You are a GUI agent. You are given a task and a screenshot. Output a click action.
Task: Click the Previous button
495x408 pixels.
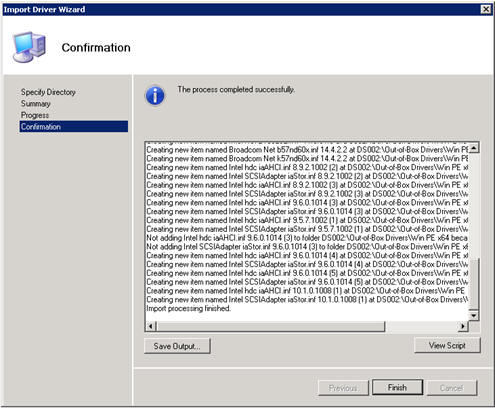[343, 388]
